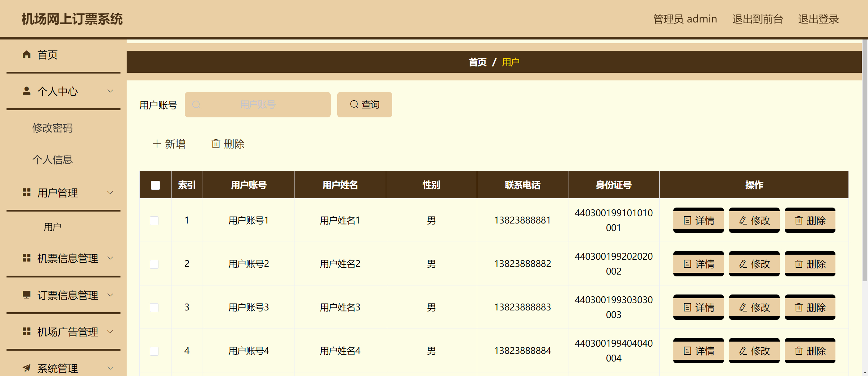Open the 机票信息管理 menu label

68,258
